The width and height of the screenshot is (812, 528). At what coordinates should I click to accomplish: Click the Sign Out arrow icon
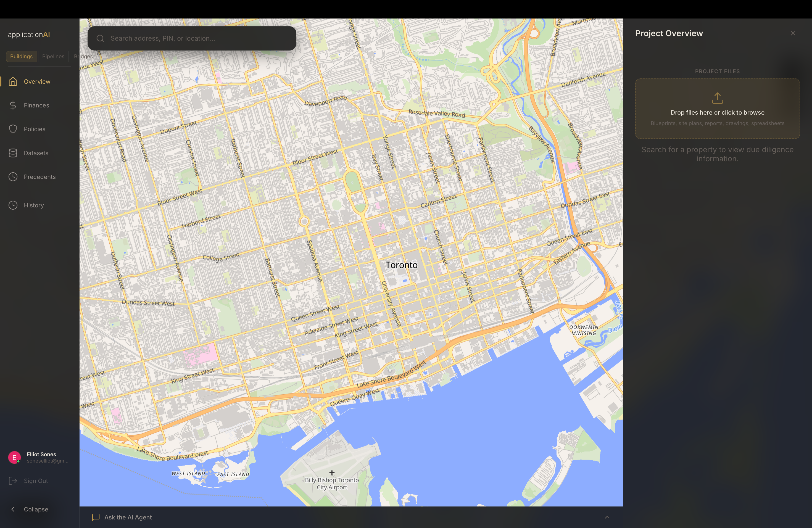pos(13,481)
